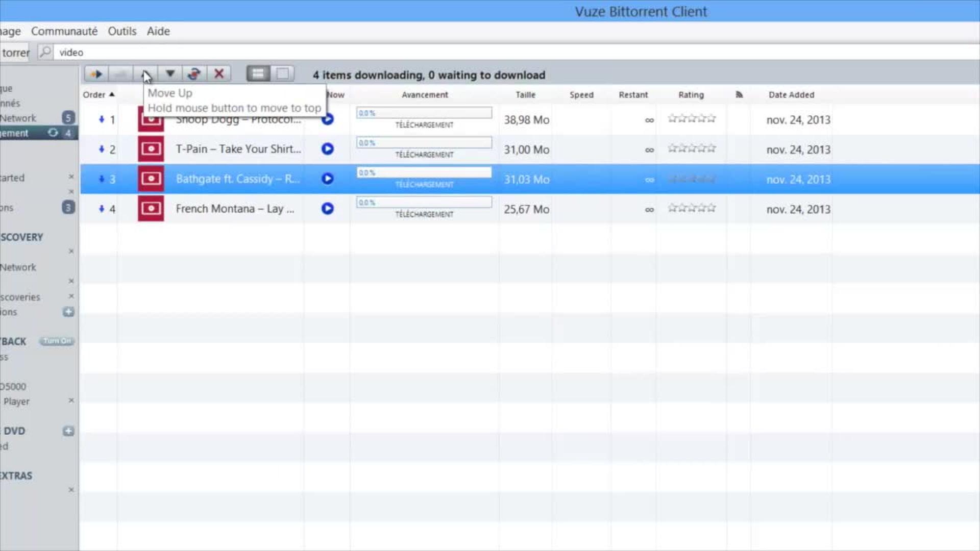Click the remove/delete torrent icon in toolbar
The image size is (980, 551).
tap(219, 74)
